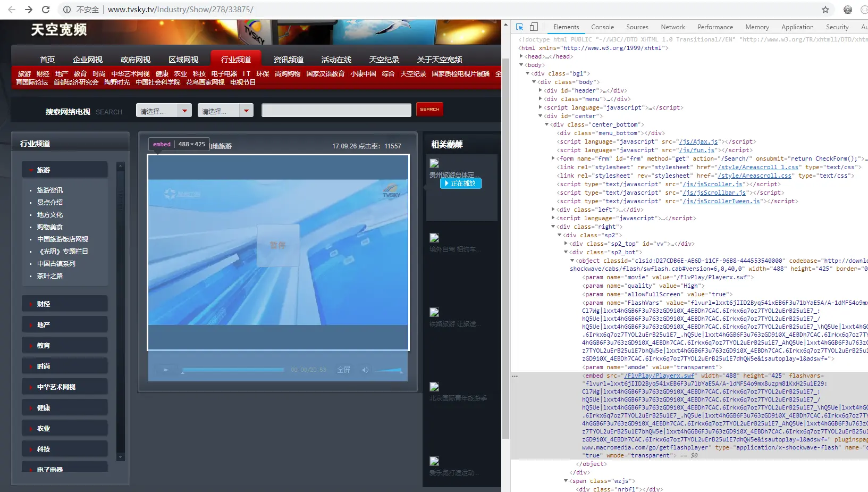This screenshot has height=492, width=868.
Task: Toggle DevTools device toolbar
Action: 534,27
